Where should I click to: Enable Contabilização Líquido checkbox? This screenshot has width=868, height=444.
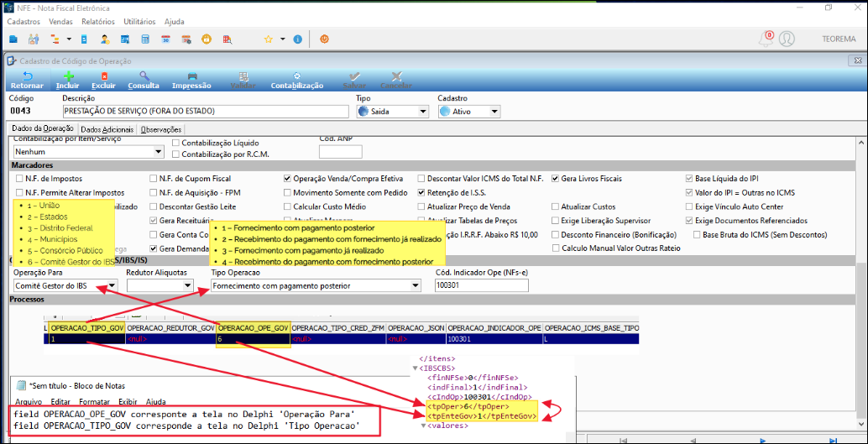coord(176,143)
